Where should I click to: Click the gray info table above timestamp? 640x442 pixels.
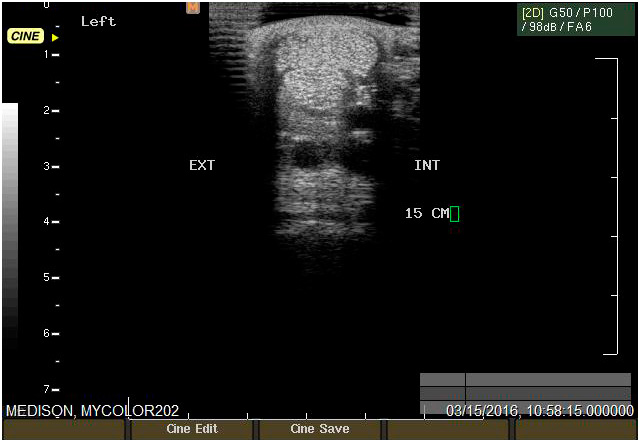(526, 387)
